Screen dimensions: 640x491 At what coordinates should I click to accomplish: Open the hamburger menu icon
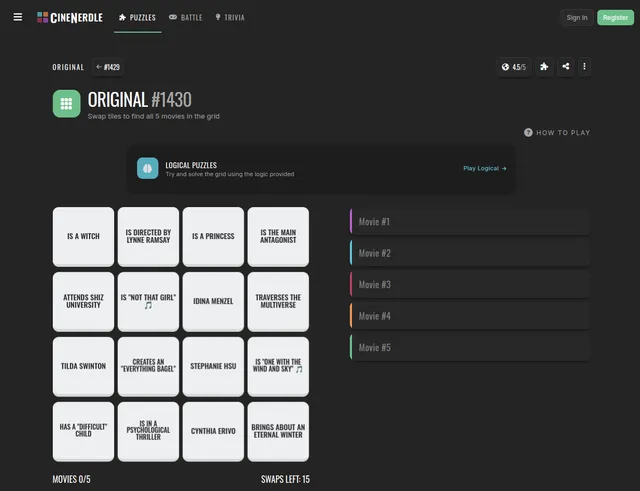18,17
